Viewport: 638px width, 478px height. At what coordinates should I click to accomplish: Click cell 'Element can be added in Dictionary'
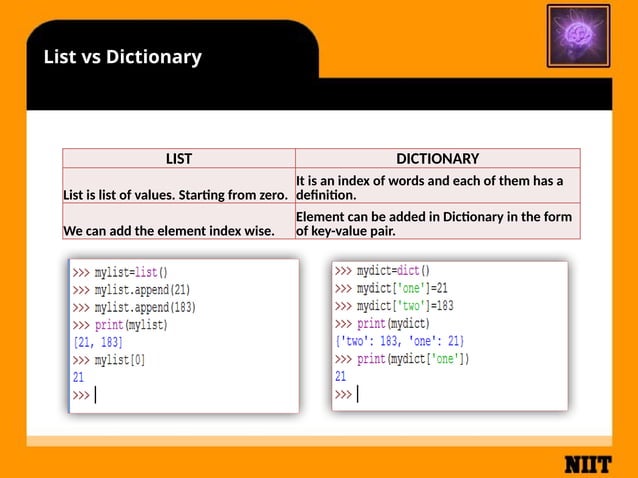[x=438, y=221]
